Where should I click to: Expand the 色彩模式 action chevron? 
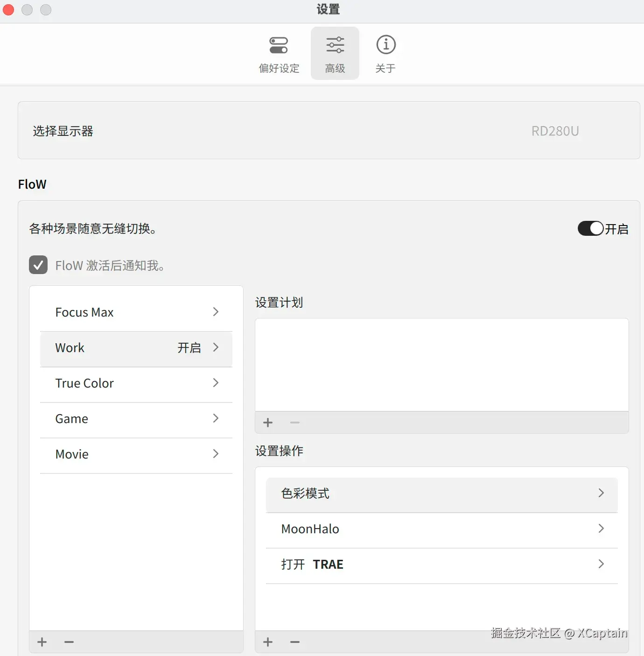coord(601,493)
